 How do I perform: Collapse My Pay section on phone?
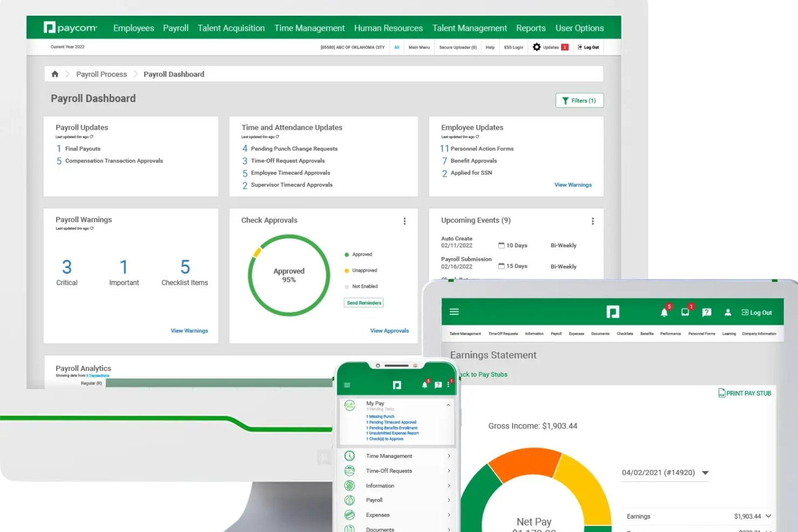click(448, 404)
